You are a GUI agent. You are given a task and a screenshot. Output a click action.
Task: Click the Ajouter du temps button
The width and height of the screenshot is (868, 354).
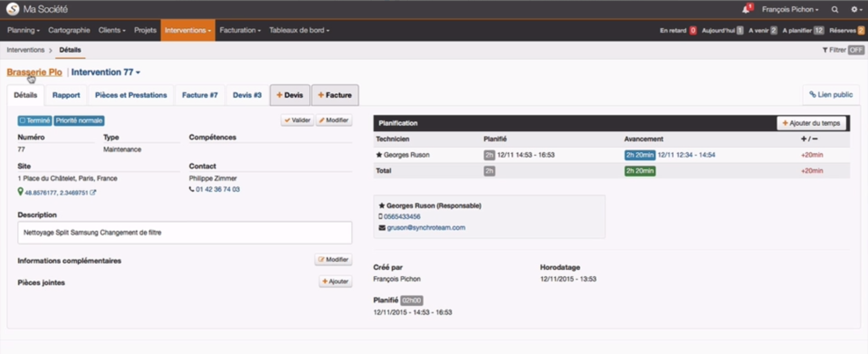(x=811, y=123)
